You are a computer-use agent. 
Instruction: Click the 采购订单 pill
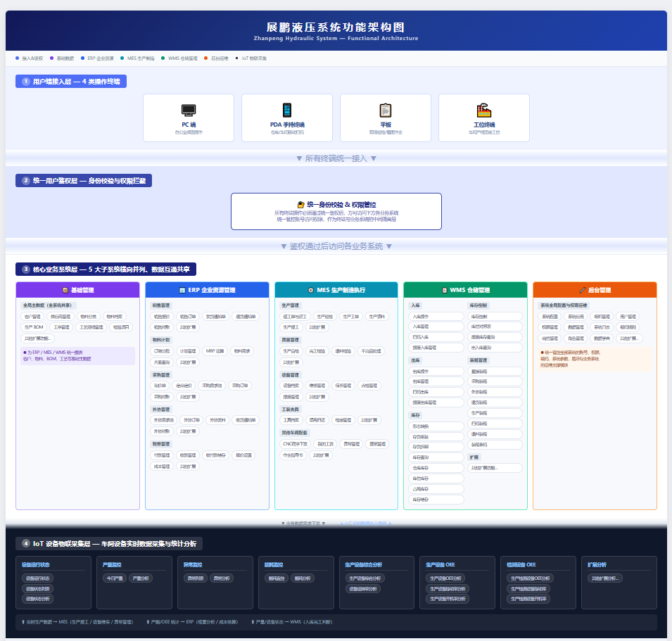click(x=240, y=386)
